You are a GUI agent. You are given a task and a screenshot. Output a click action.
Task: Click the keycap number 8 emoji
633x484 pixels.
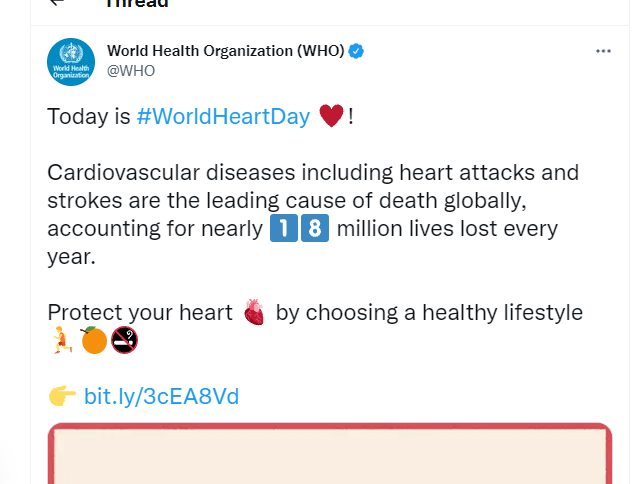point(315,228)
